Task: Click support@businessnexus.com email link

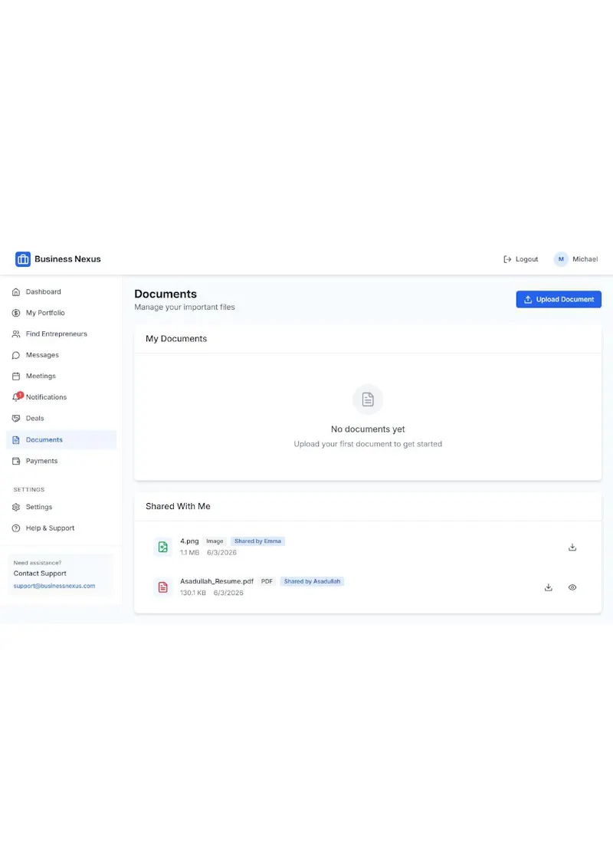Action: (54, 586)
